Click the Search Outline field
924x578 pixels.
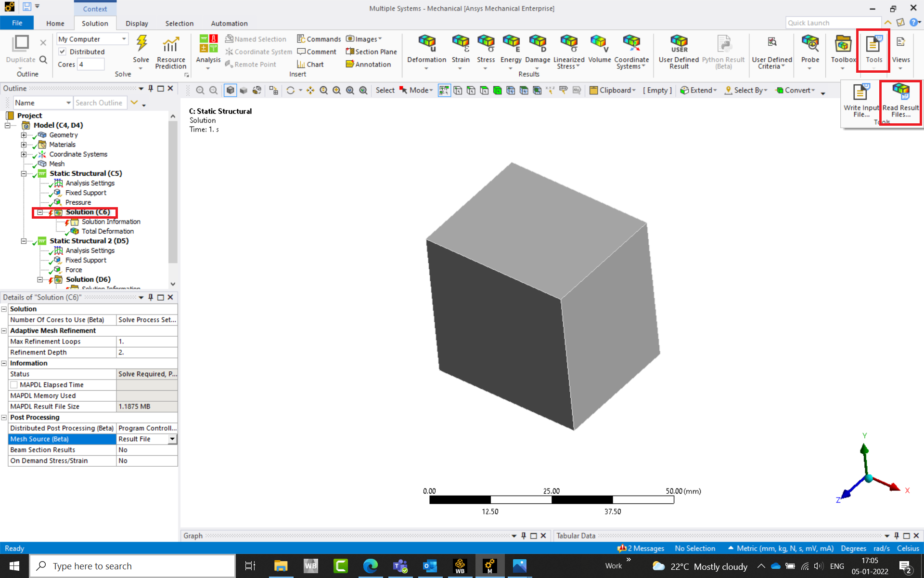point(100,103)
